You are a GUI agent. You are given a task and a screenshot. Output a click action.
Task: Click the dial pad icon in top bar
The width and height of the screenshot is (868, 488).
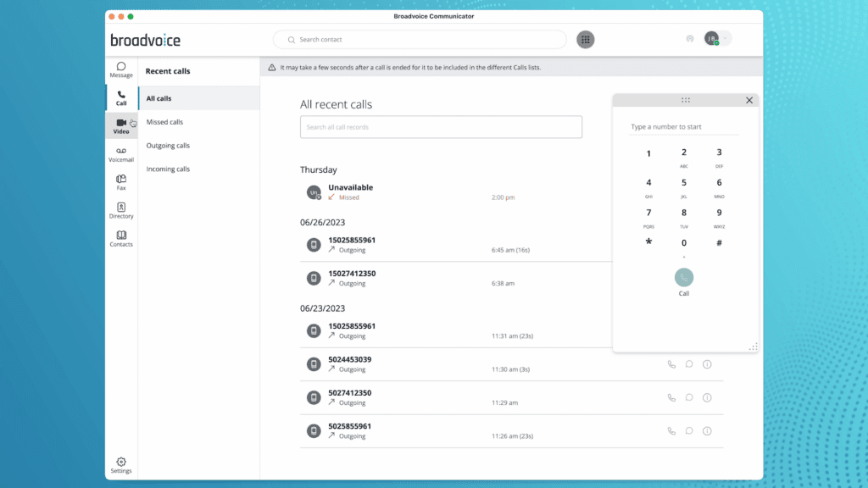[x=585, y=39]
